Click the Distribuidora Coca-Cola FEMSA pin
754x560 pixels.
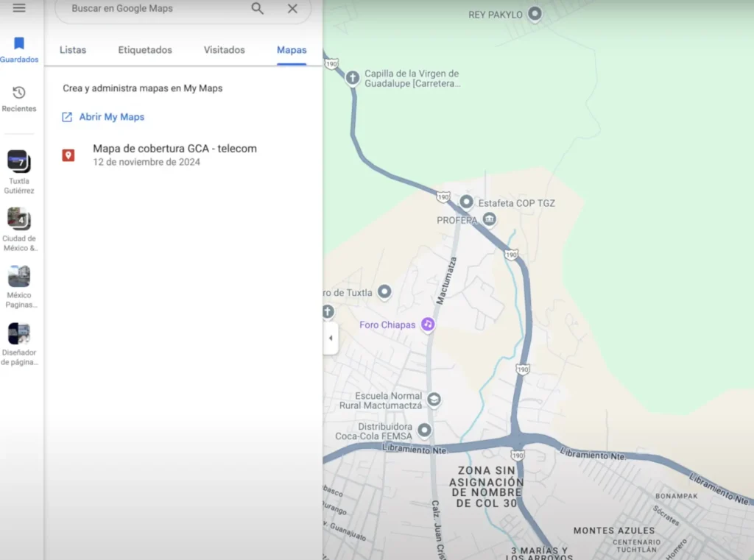pyautogui.click(x=424, y=430)
